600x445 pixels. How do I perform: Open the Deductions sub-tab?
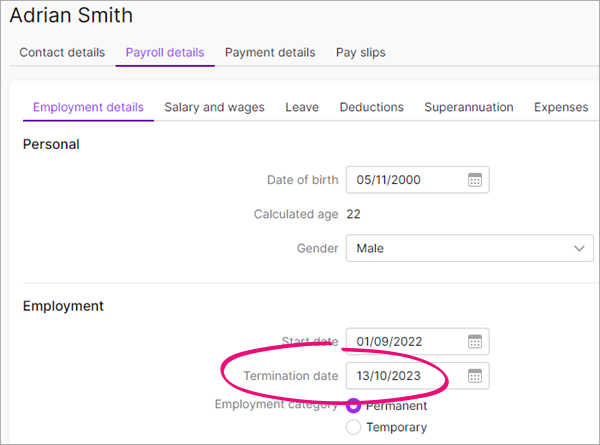372,107
